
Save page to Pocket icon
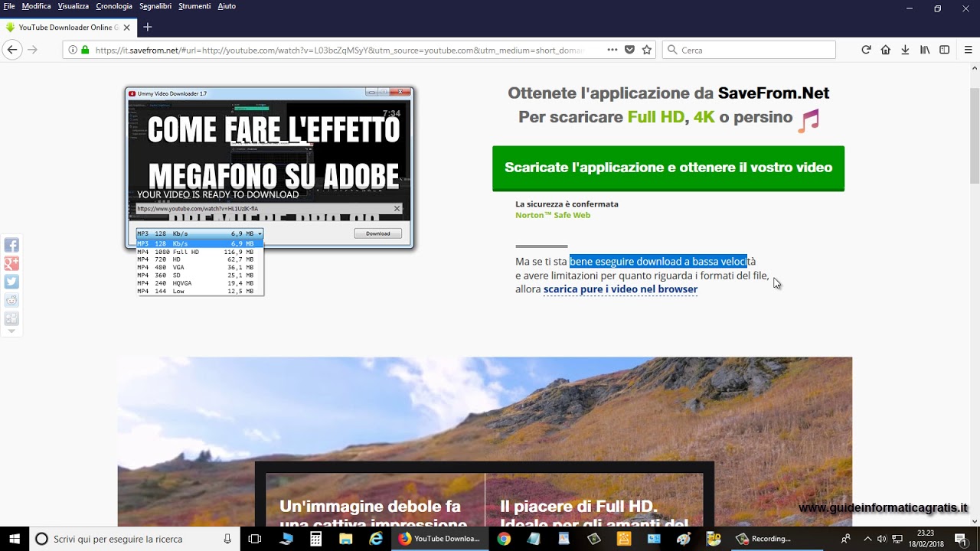click(629, 50)
